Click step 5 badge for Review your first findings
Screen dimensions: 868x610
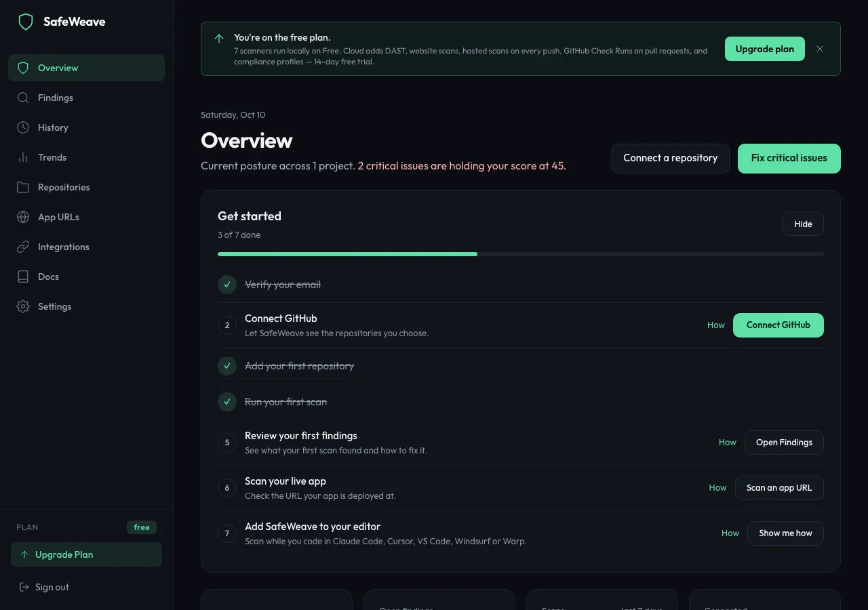point(227,443)
